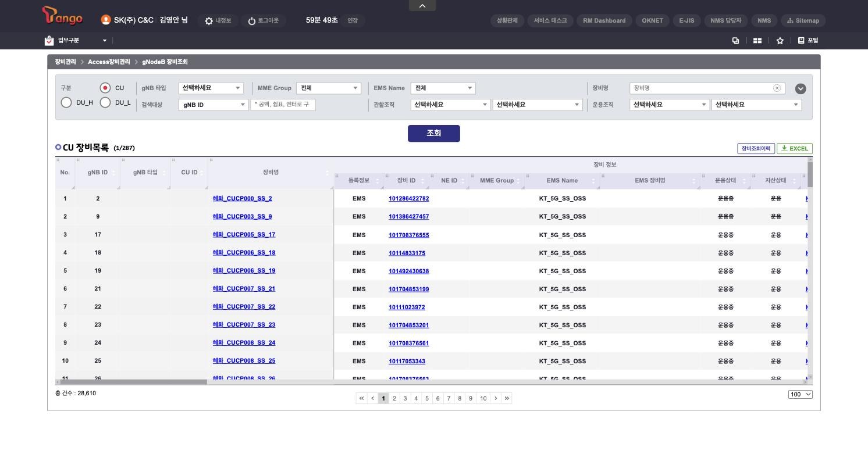Click the Pango logo
The height and width of the screenshot is (472, 868).
click(62, 16)
